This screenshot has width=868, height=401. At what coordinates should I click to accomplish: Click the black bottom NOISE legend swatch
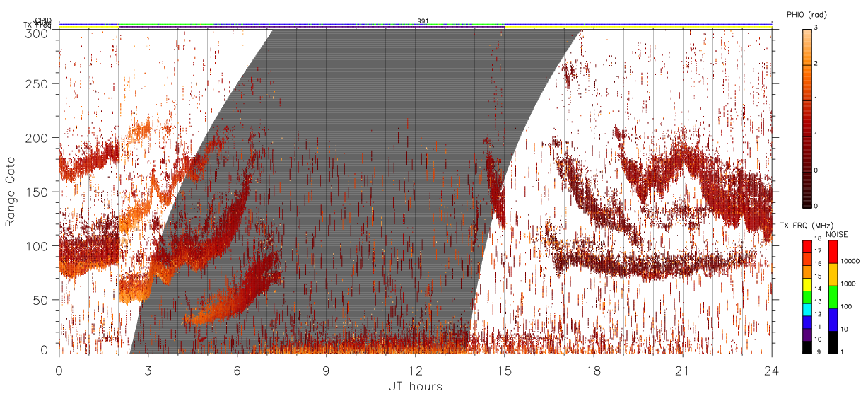(833, 342)
